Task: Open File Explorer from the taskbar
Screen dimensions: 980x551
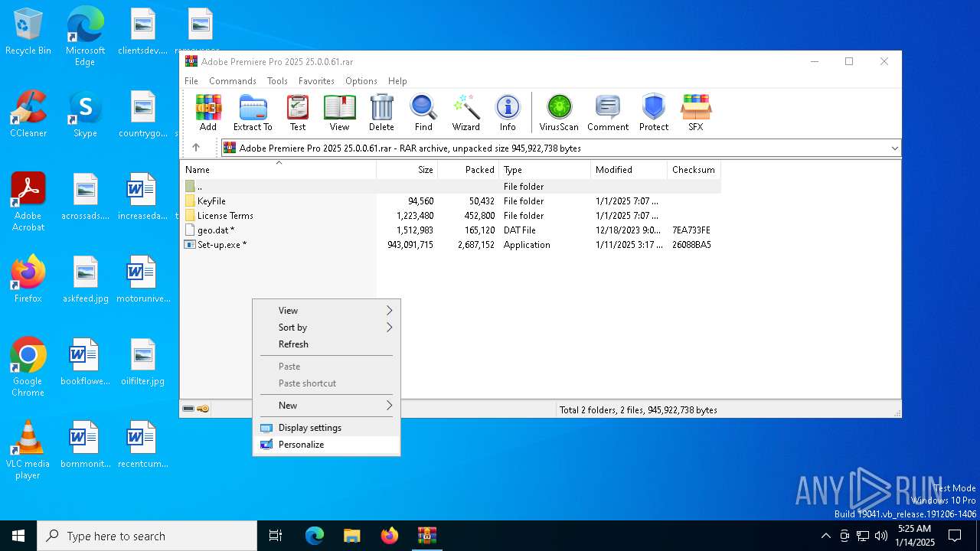Action: click(351, 536)
